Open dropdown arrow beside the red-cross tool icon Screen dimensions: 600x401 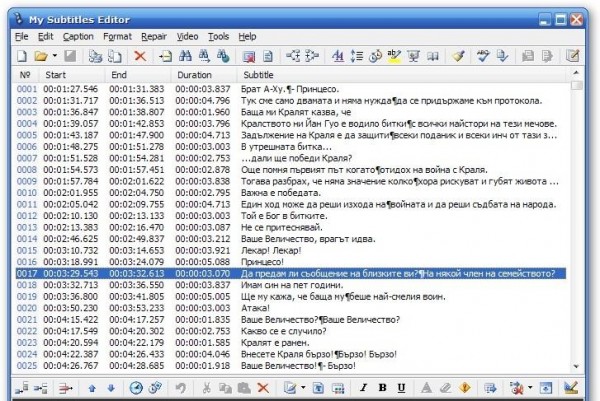click(x=530, y=388)
